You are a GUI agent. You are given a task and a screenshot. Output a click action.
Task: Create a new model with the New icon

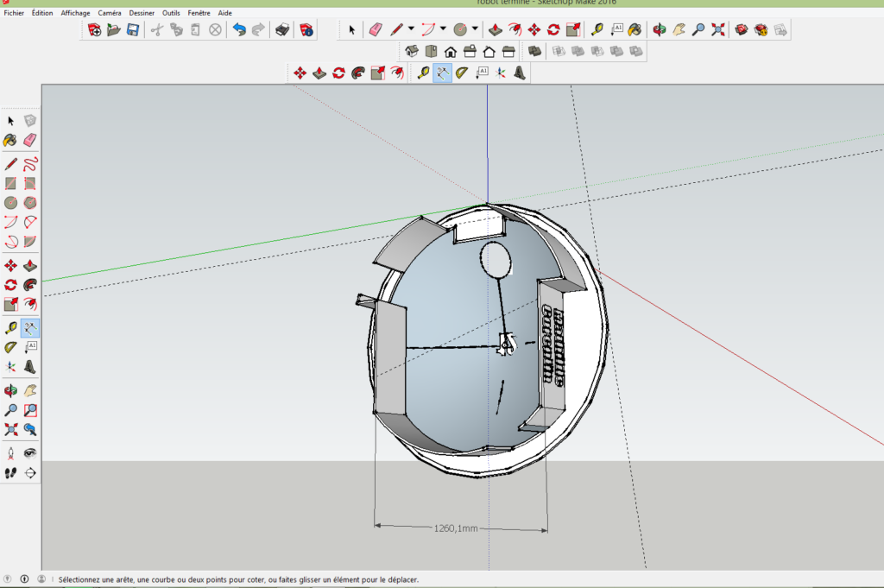(94, 30)
